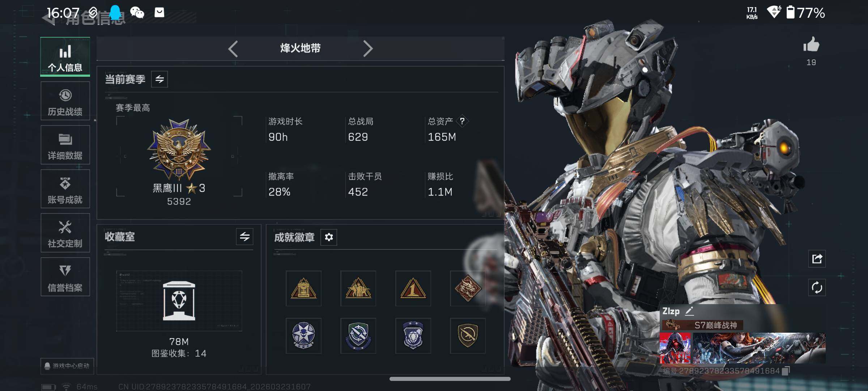This screenshot has width=868, height=391.
Task: Open the 账号成就 achievements icon
Action: click(65, 184)
